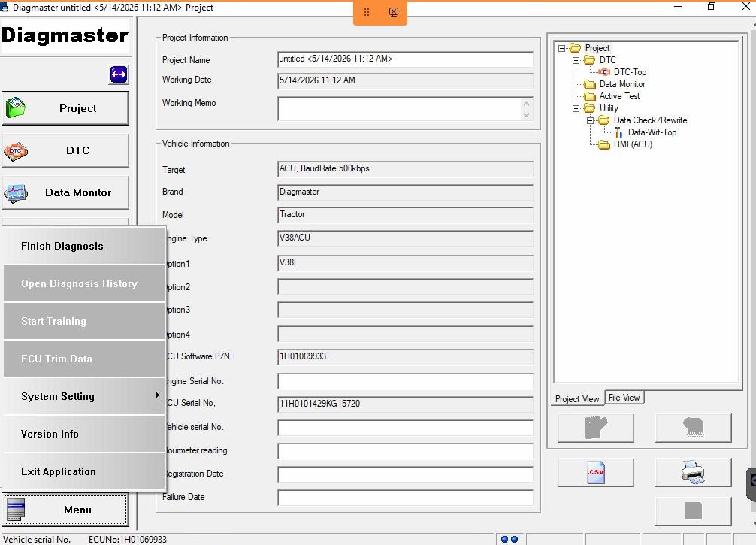Select the Data-Wrt-Top tool item icon
Image resolution: width=756 pixels, height=545 pixels.
(x=618, y=132)
